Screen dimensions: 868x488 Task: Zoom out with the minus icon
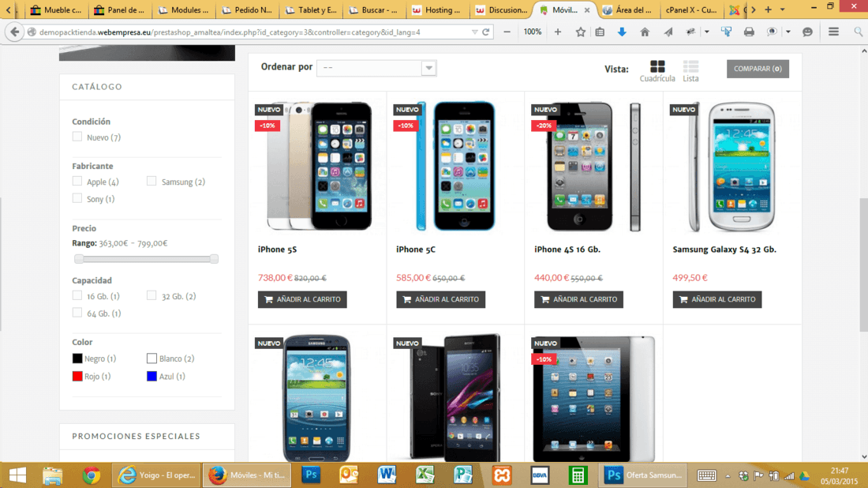(507, 32)
